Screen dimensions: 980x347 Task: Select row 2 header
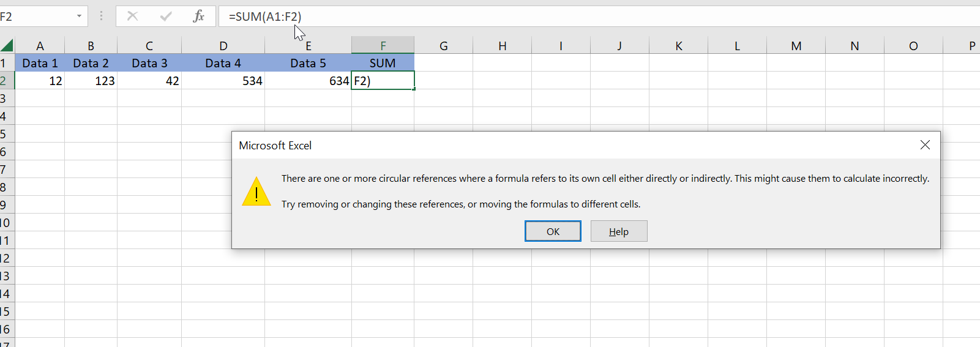[x=6, y=81]
